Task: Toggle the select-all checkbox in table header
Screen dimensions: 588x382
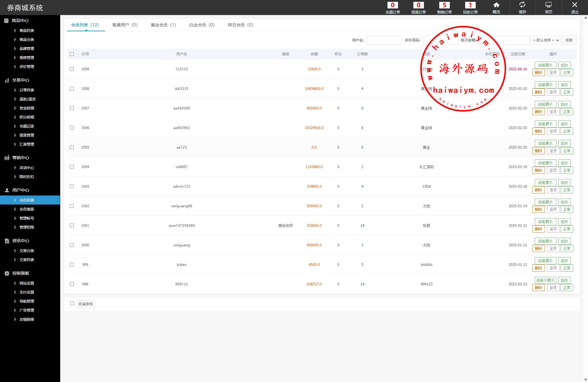Action: (x=72, y=54)
